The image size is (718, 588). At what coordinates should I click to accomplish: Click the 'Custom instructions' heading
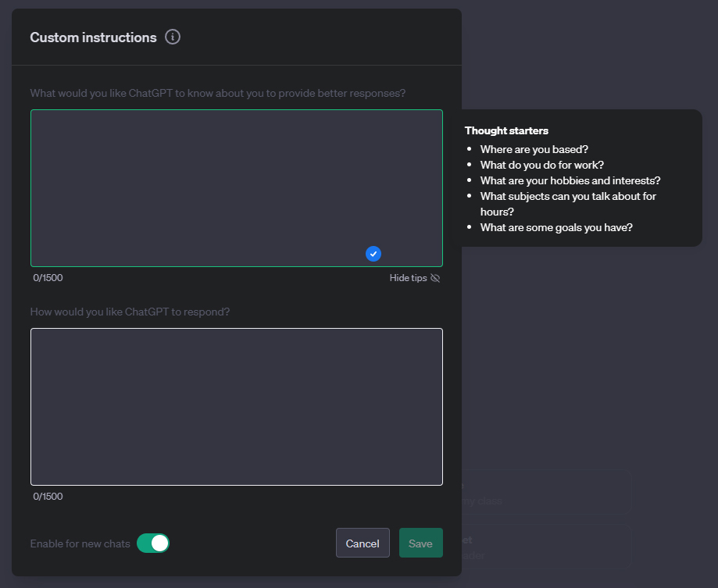point(94,37)
